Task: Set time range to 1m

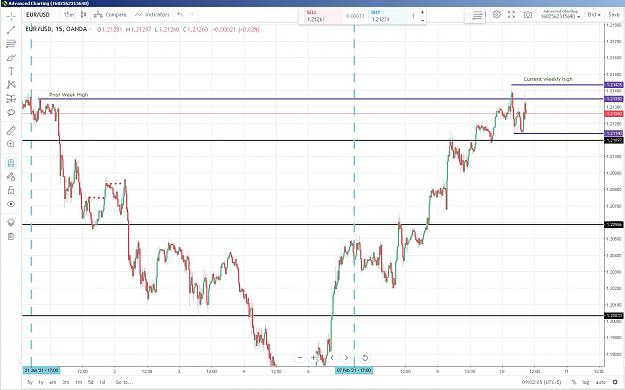Action: click(x=79, y=382)
